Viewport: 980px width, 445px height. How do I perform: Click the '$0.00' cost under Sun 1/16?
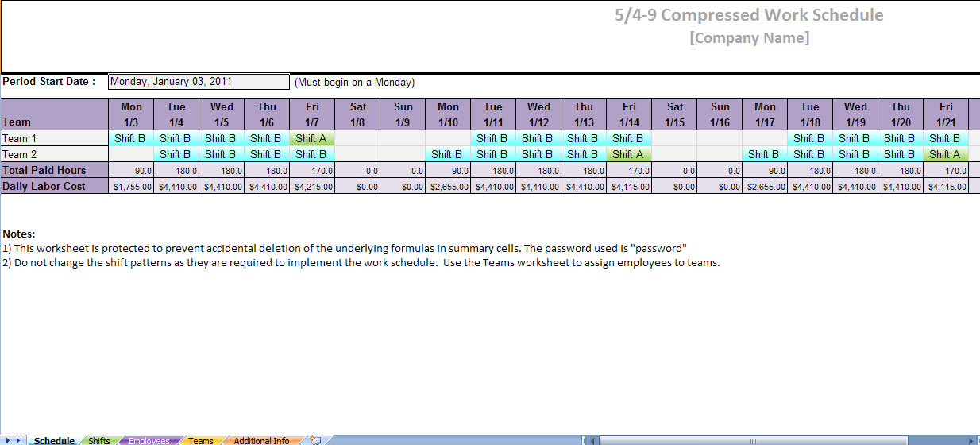(x=720, y=186)
